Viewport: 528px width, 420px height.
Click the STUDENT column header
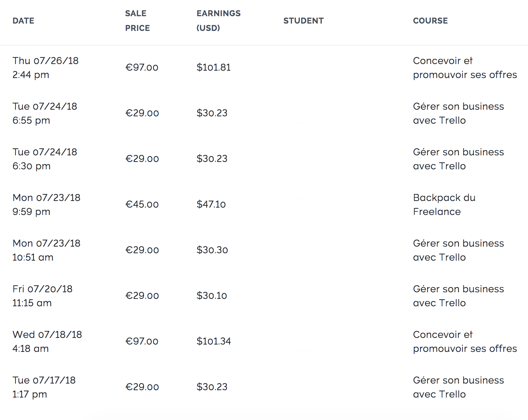point(303,21)
